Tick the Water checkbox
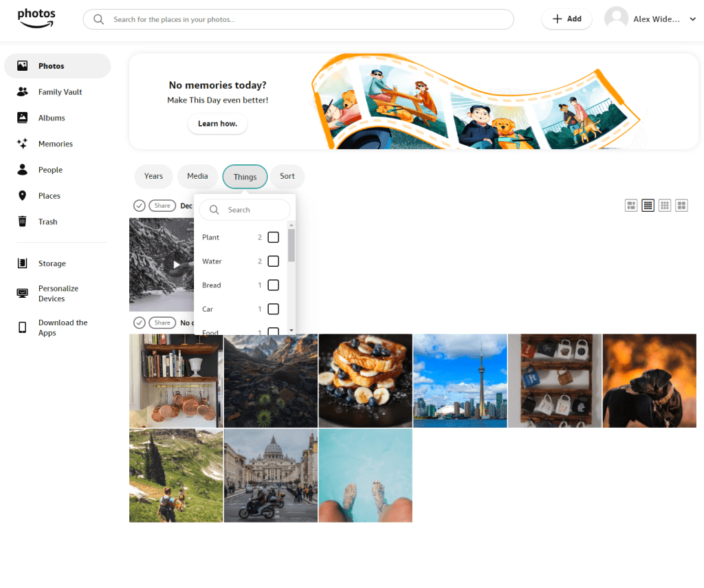This screenshot has height=588, width=704. click(x=273, y=261)
